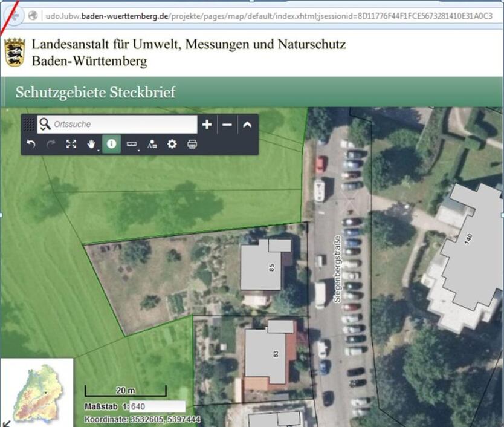Select the Aa labeling tool
Viewport: 504px width, 427px height.
(x=152, y=144)
